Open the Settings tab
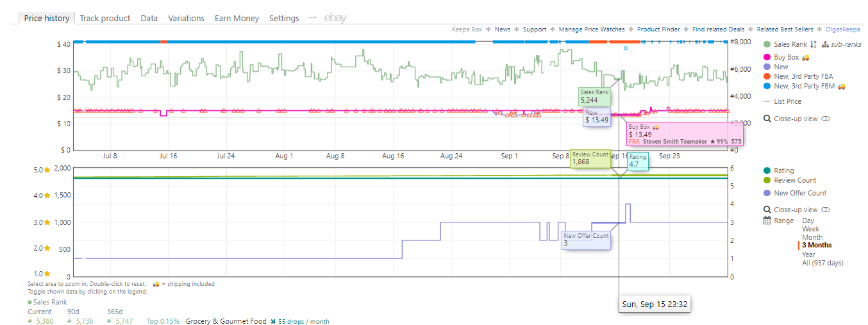 point(284,18)
